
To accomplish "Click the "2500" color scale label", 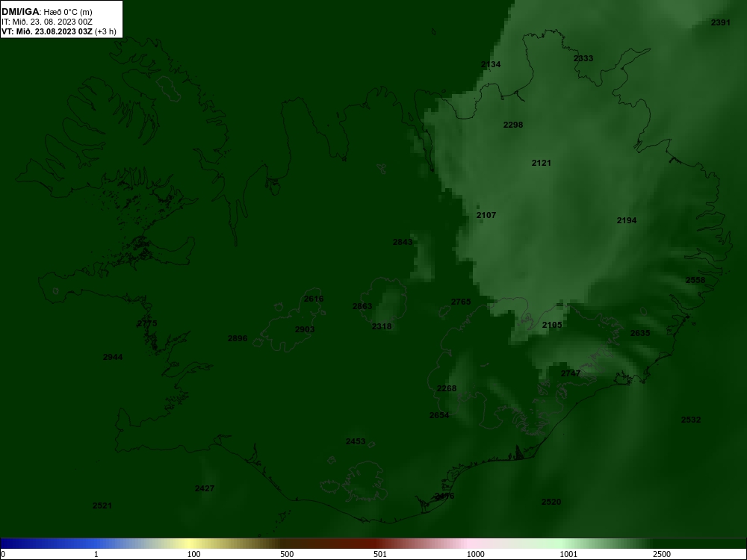I will 662,554.
